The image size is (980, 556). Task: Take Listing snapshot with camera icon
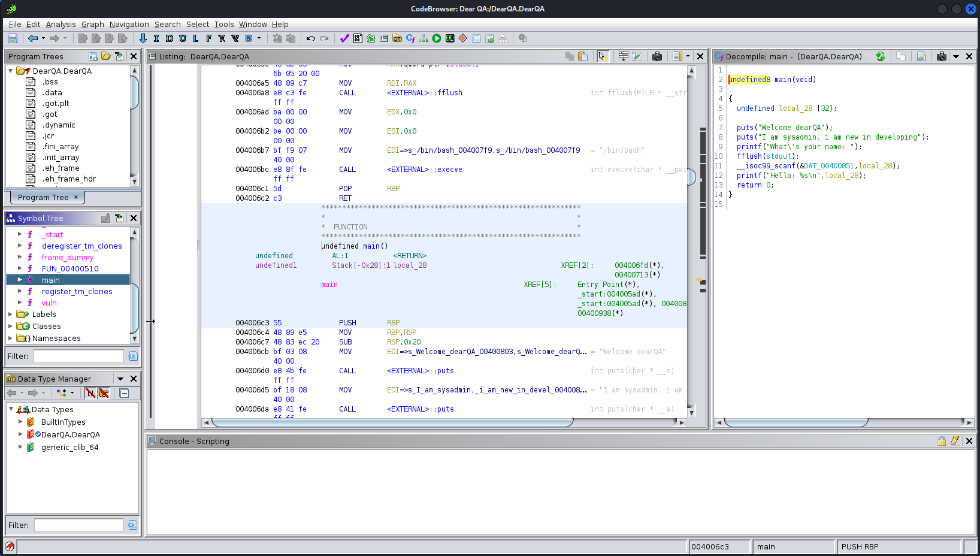coord(657,56)
